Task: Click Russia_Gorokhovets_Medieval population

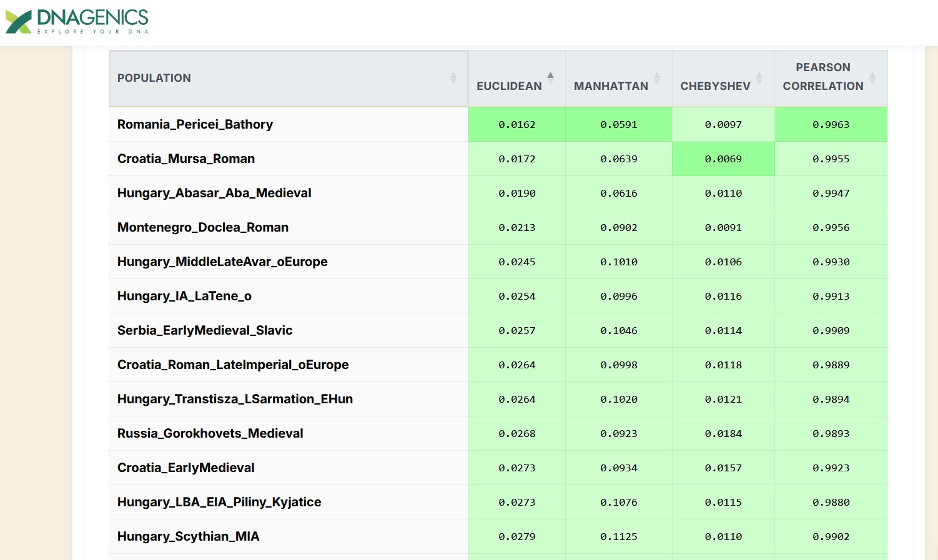Action: point(210,433)
